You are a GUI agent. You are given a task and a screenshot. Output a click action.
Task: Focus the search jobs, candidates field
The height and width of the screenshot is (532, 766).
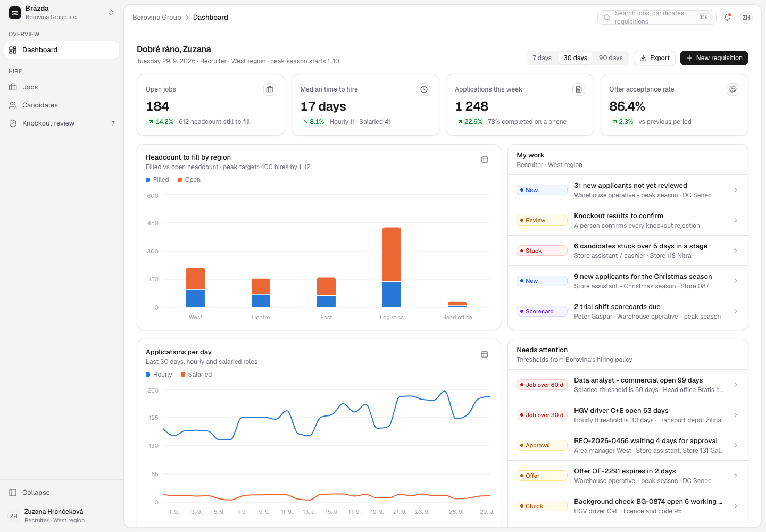pyautogui.click(x=657, y=18)
